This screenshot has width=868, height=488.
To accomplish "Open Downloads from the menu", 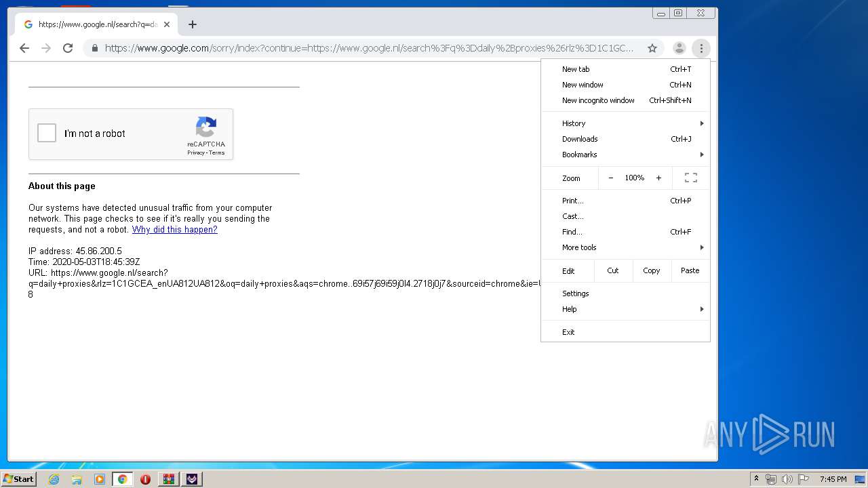I will tap(625, 139).
